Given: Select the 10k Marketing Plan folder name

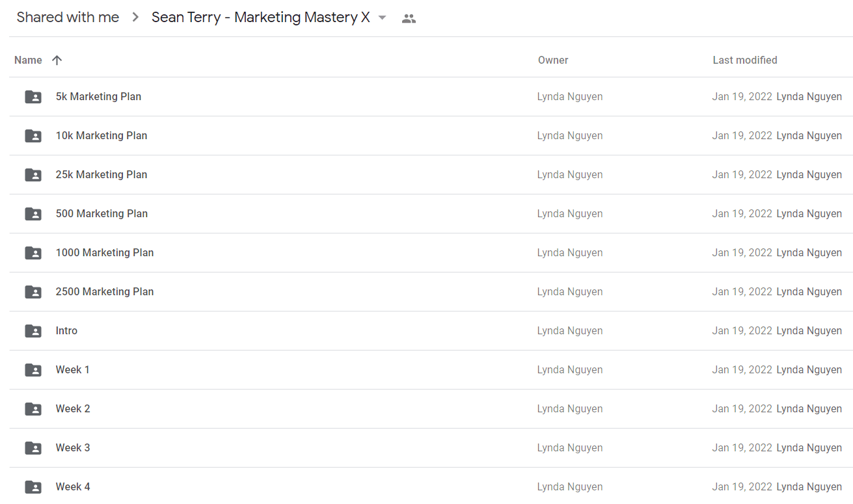Looking at the screenshot, I should (x=102, y=135).
